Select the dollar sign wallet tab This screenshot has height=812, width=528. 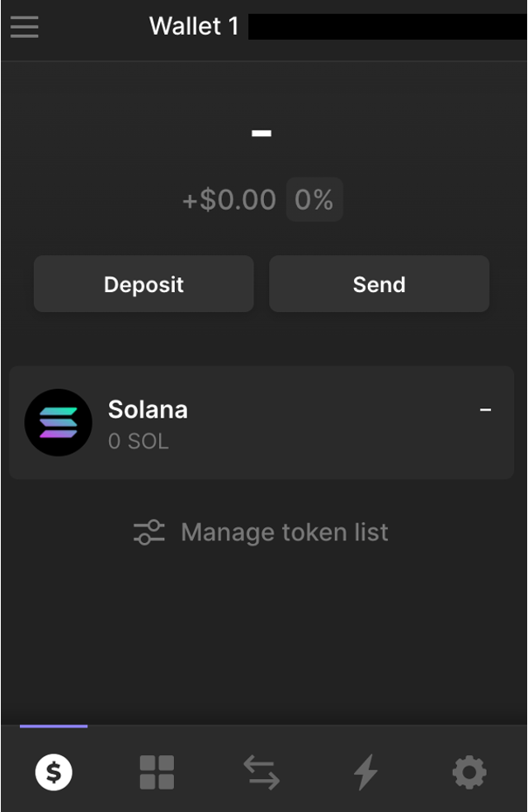[54, 773]
